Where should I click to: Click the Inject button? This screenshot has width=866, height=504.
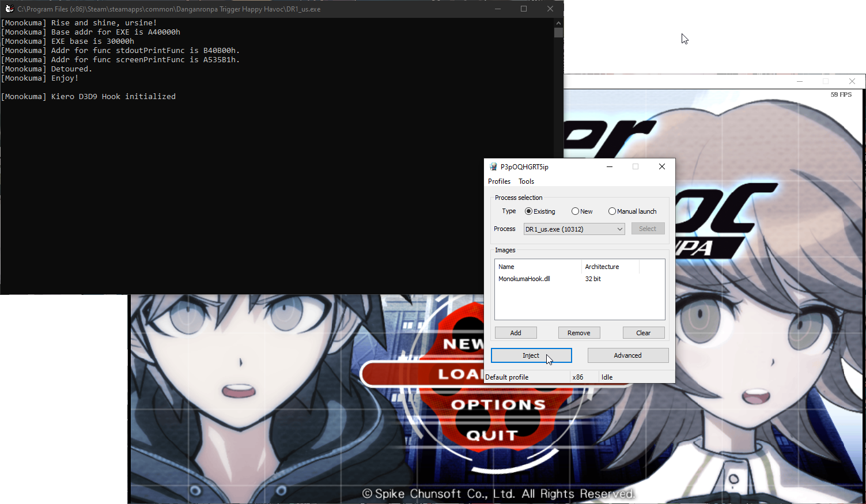[531, 355]
